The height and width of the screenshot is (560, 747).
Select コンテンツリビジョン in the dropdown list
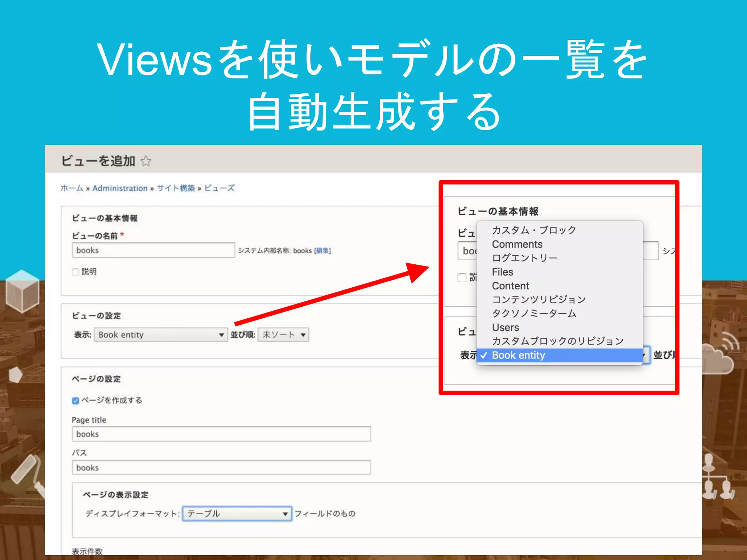(560, 300)
